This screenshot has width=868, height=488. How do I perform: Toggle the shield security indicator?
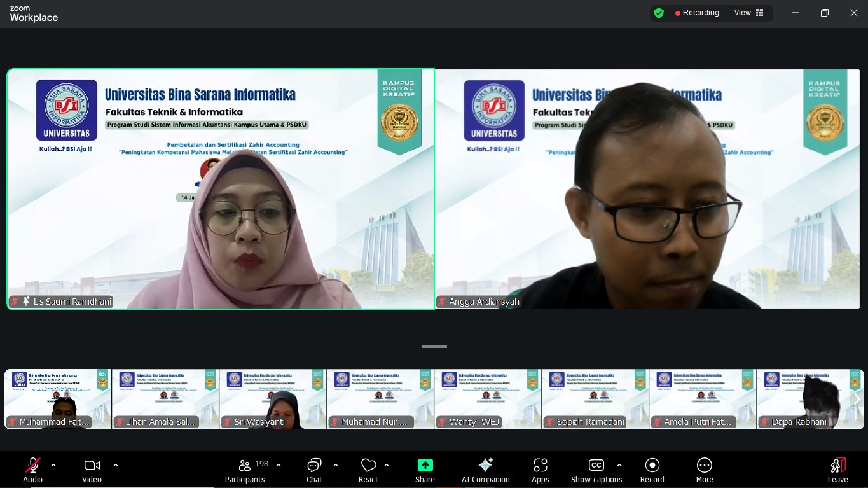click(659, 12)
